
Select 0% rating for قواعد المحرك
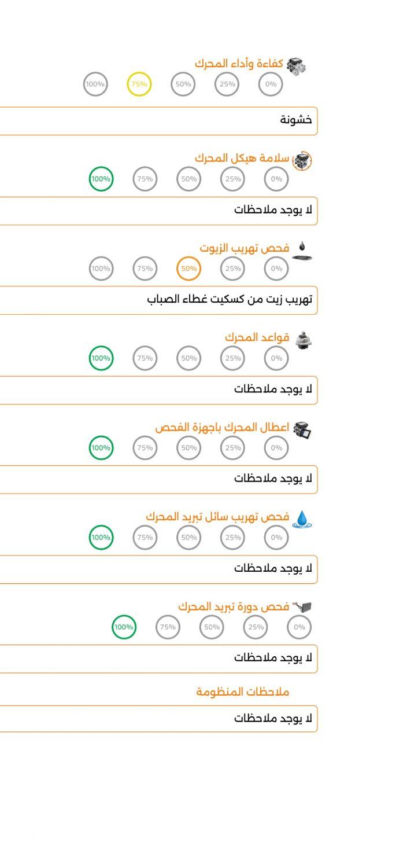pos(276,358)
